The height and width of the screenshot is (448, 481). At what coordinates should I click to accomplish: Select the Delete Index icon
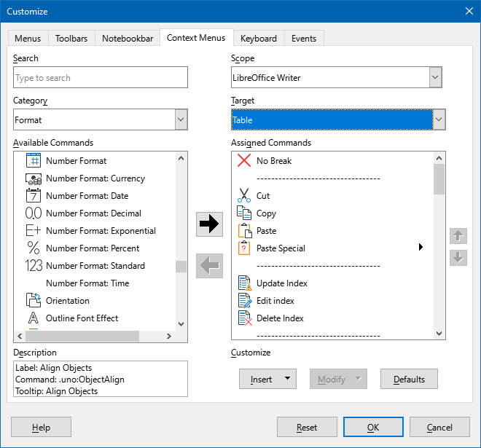click(244, 318)
